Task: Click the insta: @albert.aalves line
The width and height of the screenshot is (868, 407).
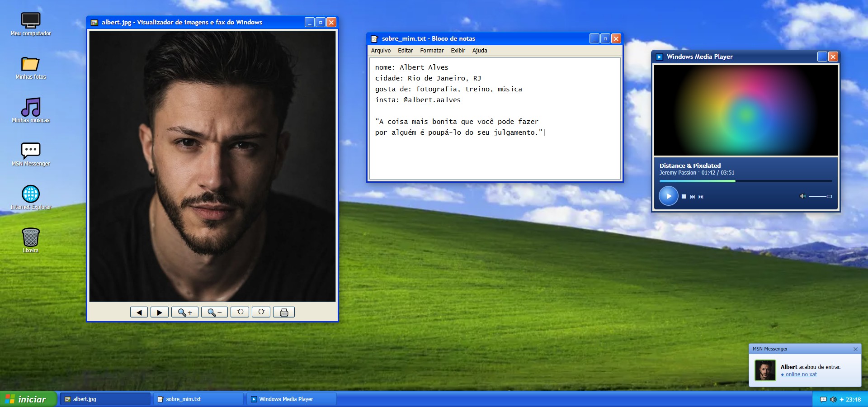Action: click(418, 100)
